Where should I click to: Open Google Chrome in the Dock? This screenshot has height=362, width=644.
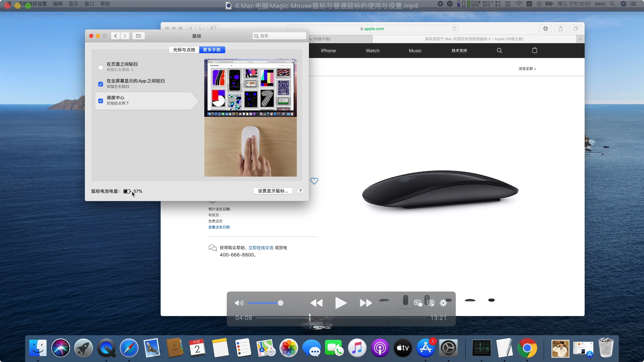pyautogui.click(x=527, y=348)
